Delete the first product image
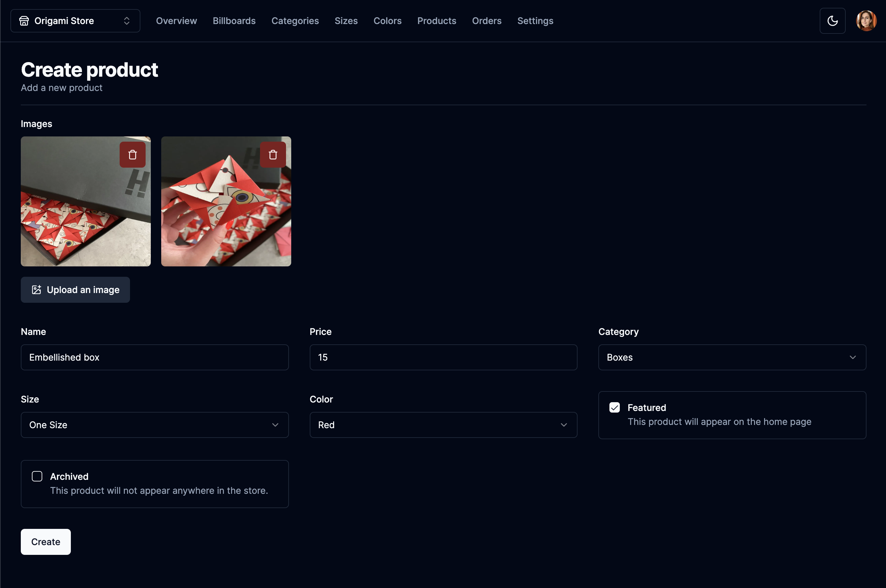 tap(132, 155)
